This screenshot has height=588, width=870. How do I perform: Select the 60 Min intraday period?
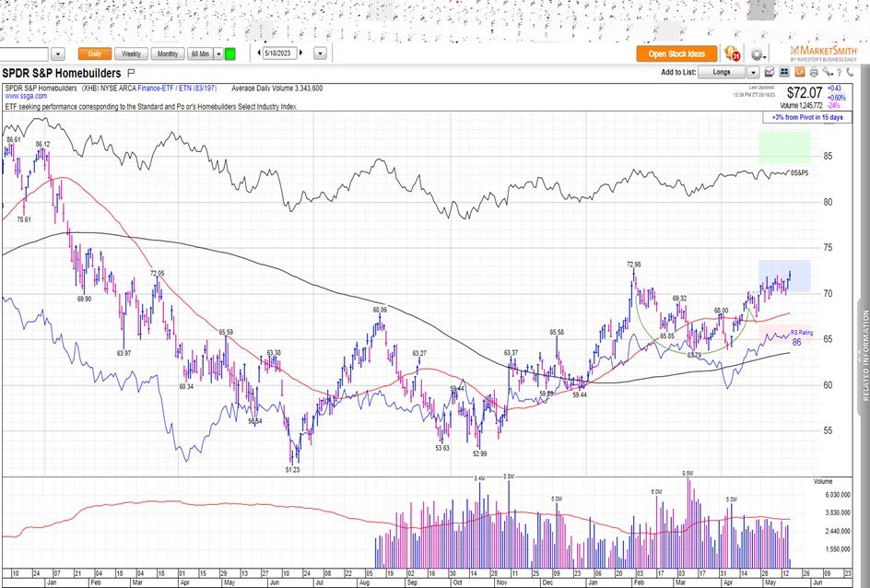point(200,53)
